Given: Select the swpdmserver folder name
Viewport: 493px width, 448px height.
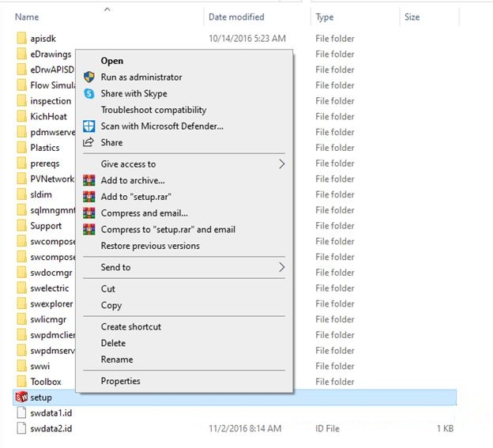Looking at the screenshot, I should pos(52,351).
